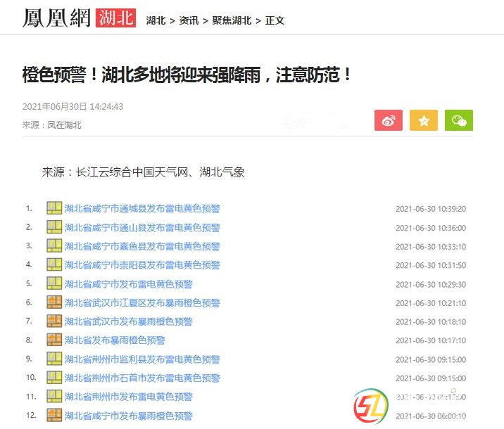Open 荆州市石首市 thunder yellow warning link

pos(142,378)
